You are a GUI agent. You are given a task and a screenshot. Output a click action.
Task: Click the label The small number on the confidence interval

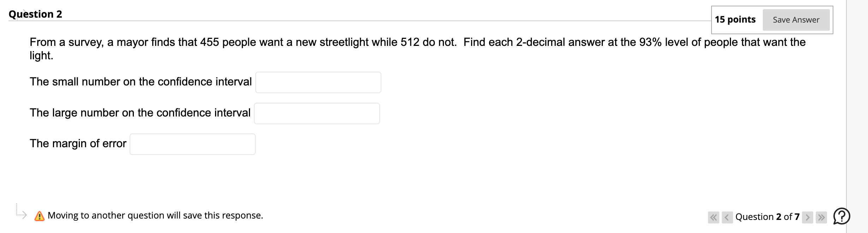click(x=140, y=82)
